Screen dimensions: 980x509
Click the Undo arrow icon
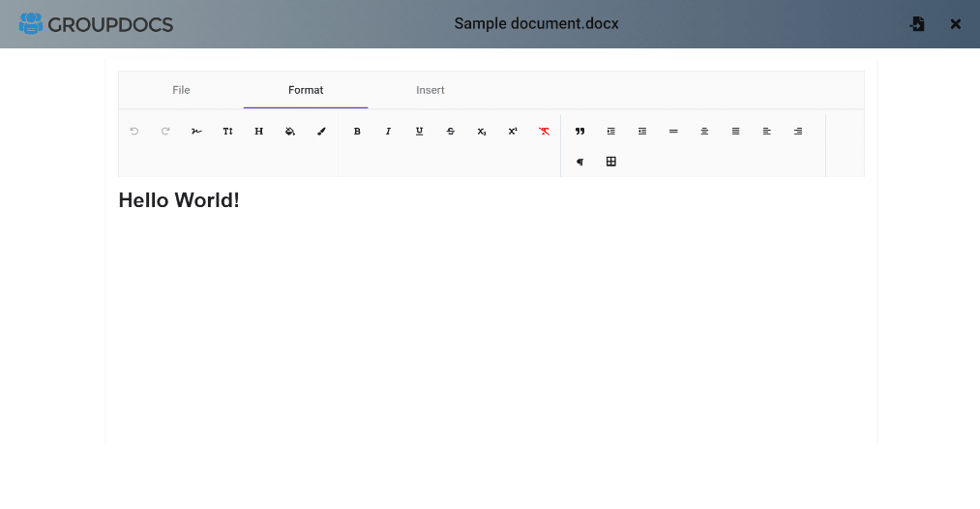click(x=134, y=132)
